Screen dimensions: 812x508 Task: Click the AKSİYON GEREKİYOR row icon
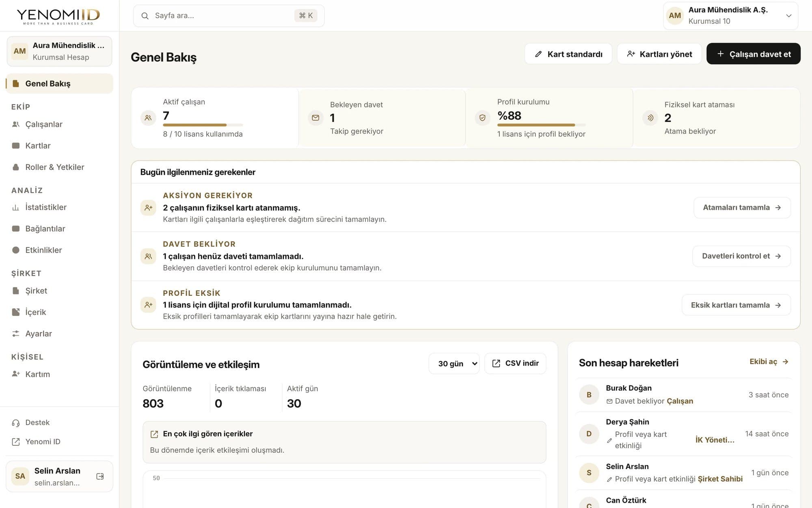tap(148, 208)
